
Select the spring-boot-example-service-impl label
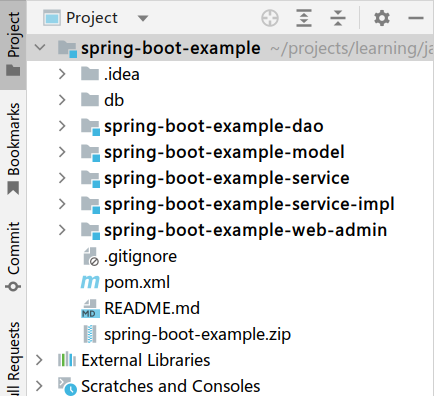(x=249, y=204)
